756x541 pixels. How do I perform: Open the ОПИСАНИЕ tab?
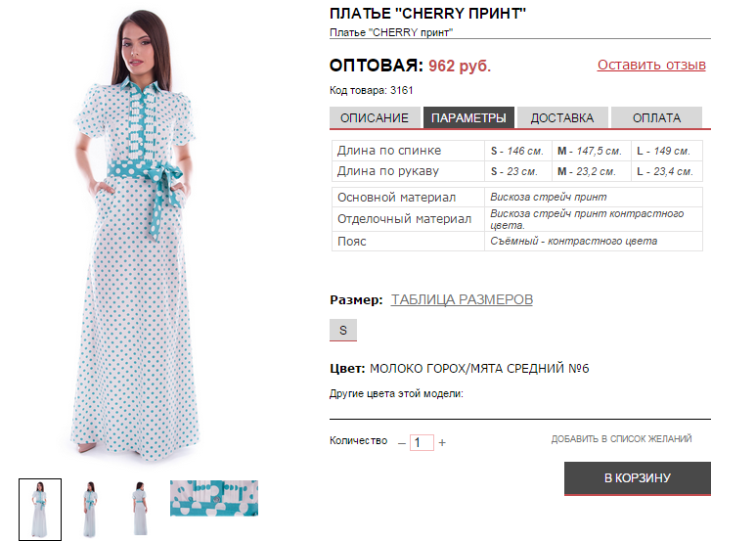(375, 117)
